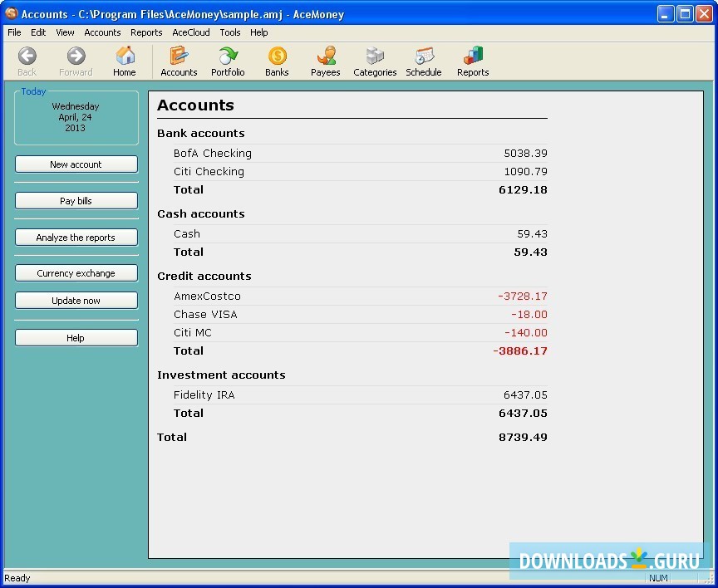Screen dimensions: 718x588
Task: Click the grand total 8739.49
Action: [523, 437]
